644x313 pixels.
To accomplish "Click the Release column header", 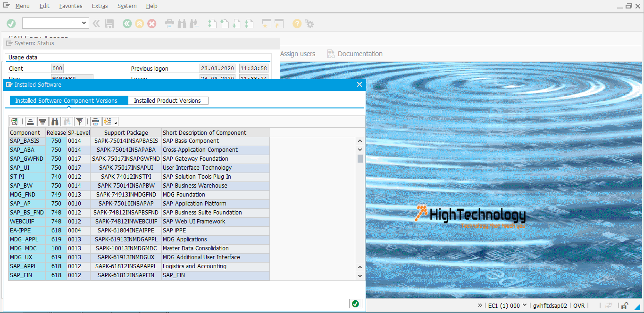I will coord(56,132).
